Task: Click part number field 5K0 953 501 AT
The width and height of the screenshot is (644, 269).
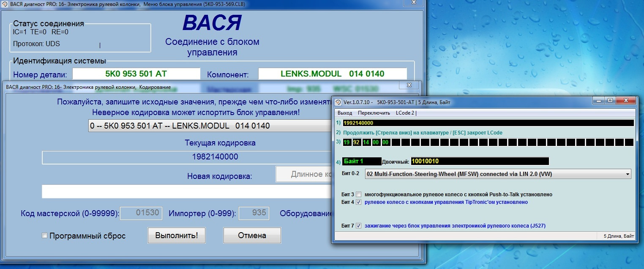Action: pyautogui.click(x=136, y=74)
